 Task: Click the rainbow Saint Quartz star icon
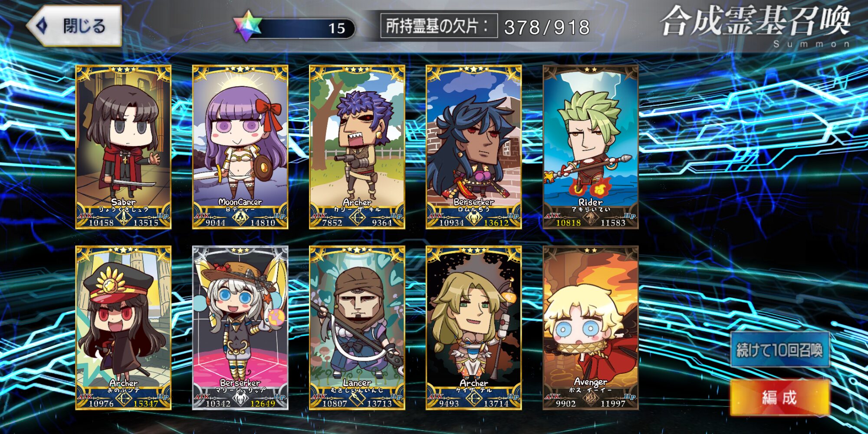tap(247, 26)
